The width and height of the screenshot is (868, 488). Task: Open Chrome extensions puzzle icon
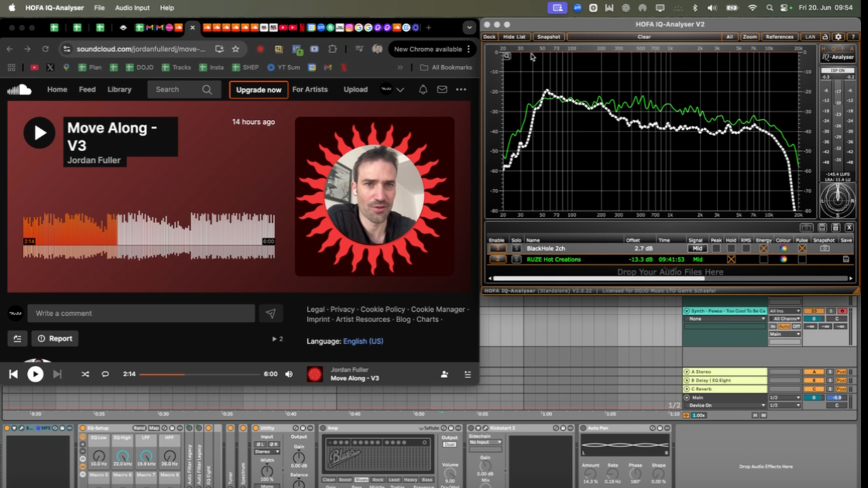pos(332,49)
